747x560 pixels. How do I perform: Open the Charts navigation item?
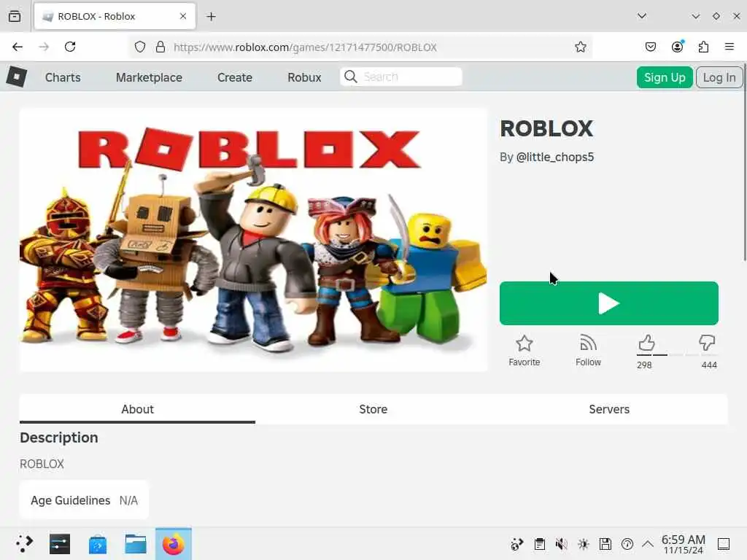tap(63, 77)
